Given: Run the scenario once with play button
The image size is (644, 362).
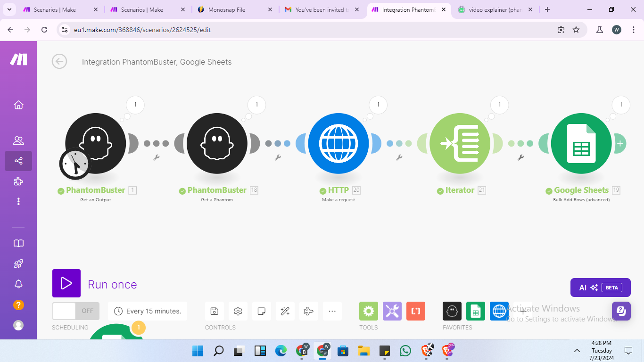Looking at the screenshot, I should pos(66,283).
